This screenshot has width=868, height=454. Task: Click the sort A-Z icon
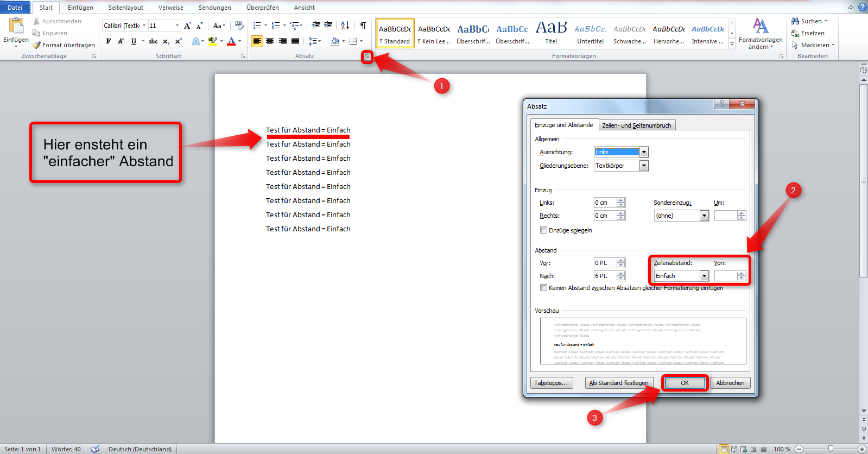[x=345, y=26]
